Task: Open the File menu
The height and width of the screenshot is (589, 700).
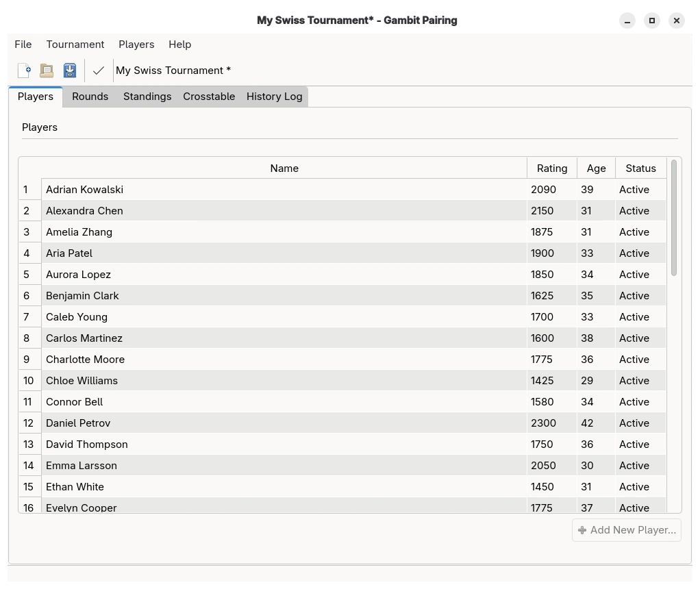Action: coord(23,45)
